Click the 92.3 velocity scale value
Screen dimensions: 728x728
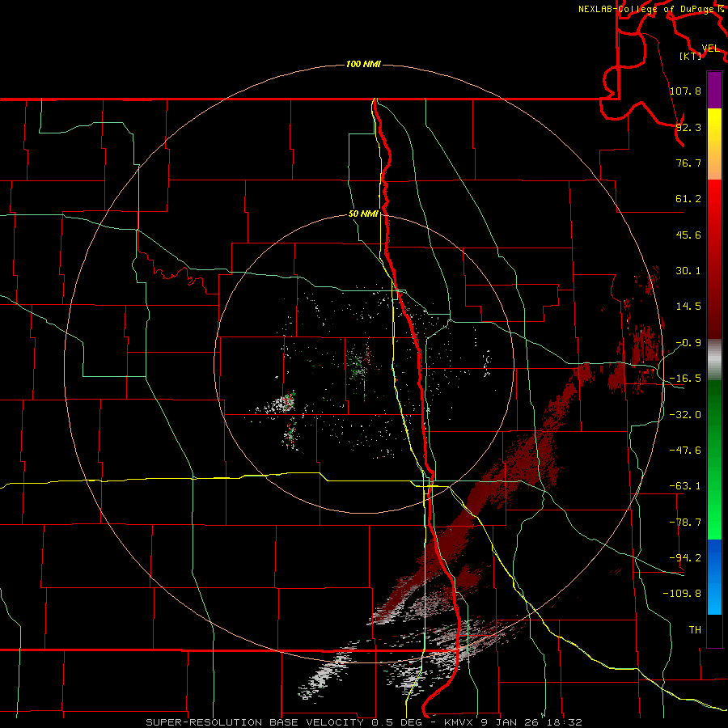(x=688, y=127)
